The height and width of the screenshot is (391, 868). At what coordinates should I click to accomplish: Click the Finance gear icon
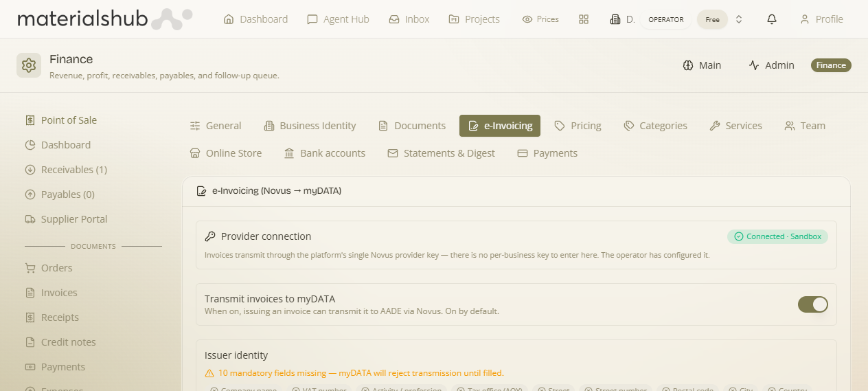(29, 65)
